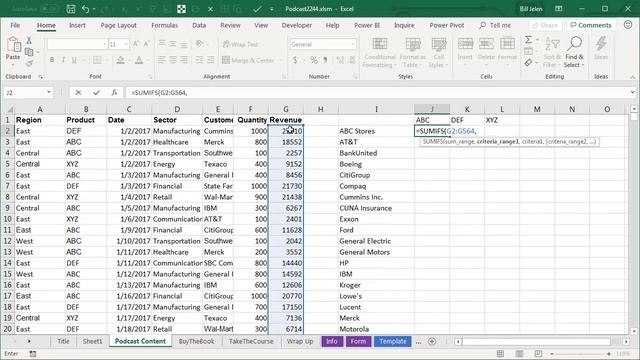Select column G header
The width and height of the screenshot is (640, 360).
pyautogui.click(x=286, y=109)
